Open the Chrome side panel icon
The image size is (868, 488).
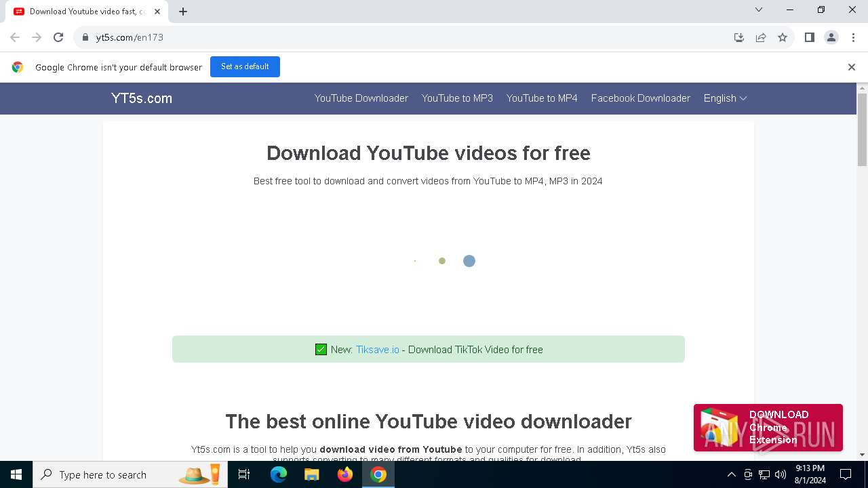[x=809, y=37]
